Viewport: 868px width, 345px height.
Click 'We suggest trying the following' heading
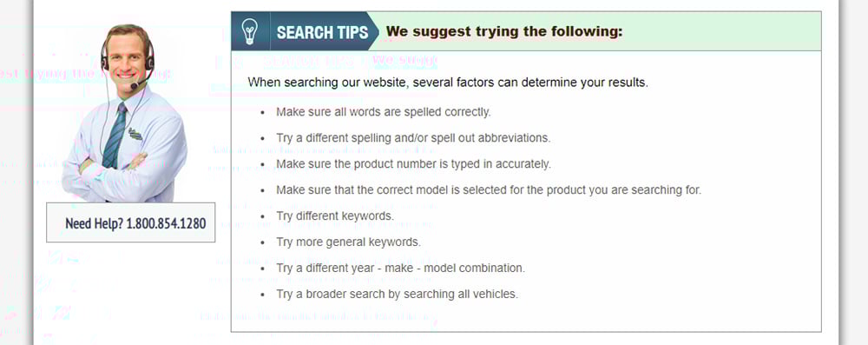click(504, 31)
